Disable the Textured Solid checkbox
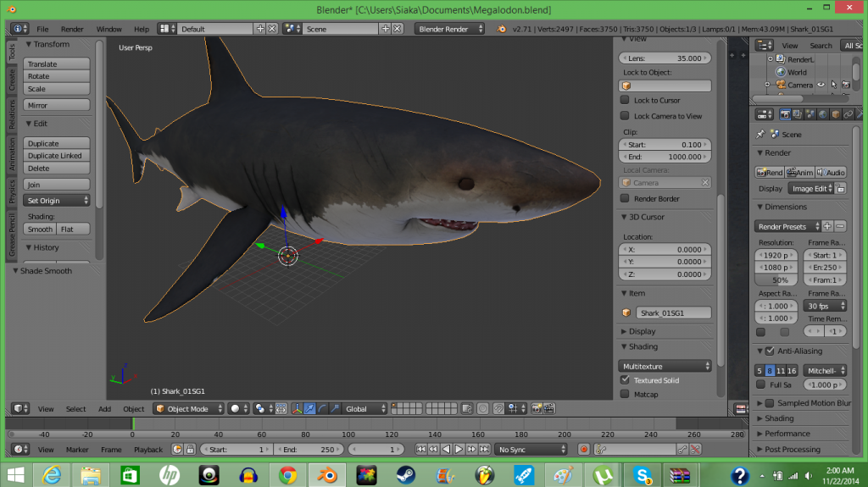The width and height of the screenshot is (868, 487). pos(625,380)
